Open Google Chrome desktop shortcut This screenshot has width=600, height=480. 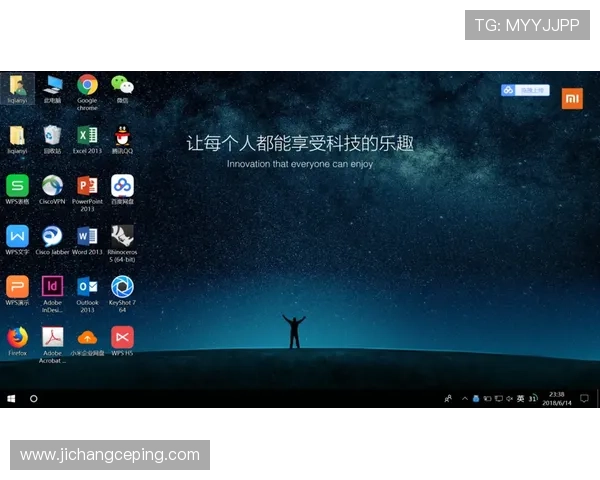(x=87, y=85)
